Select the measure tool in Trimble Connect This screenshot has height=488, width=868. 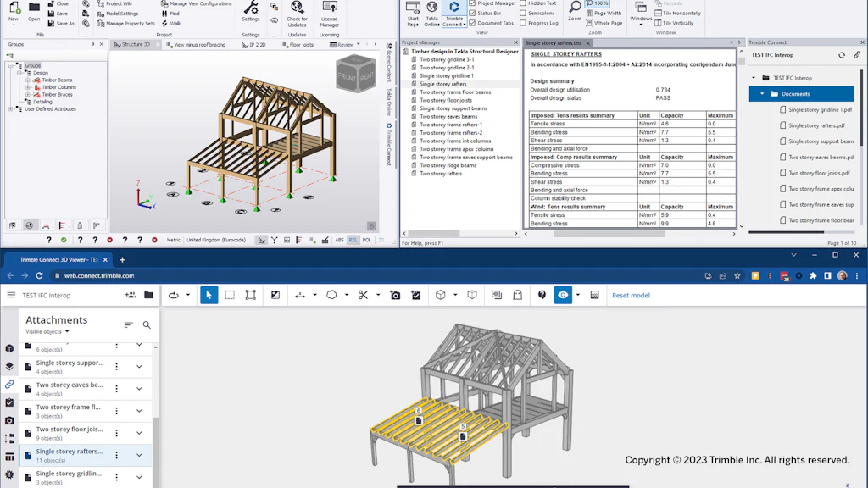(x=299, y=295)
